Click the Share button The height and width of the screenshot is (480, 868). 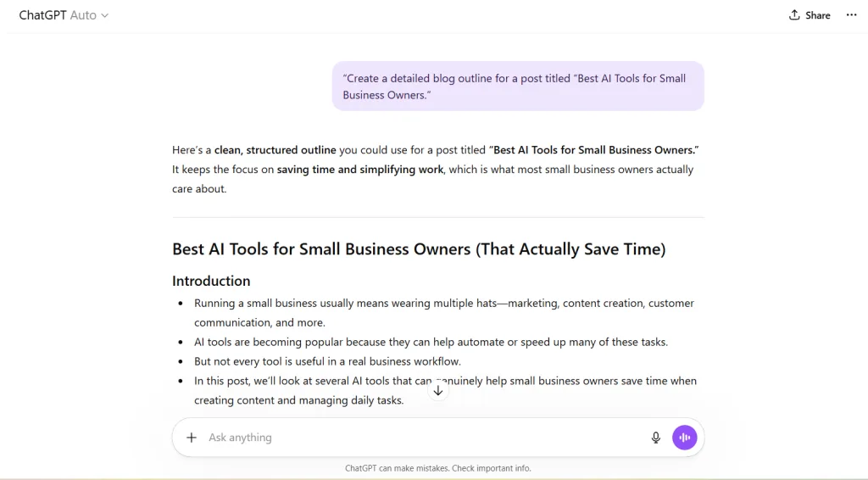[810, 15]
